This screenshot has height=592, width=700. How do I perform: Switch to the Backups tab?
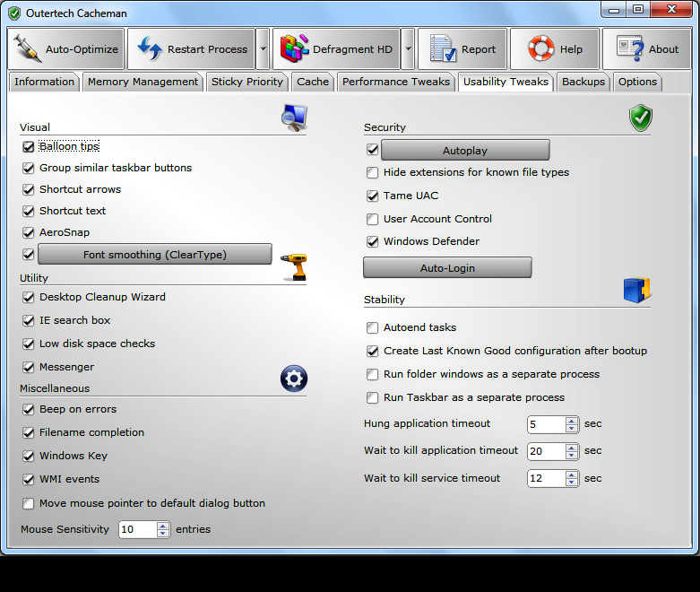click(x=583, y=82)
